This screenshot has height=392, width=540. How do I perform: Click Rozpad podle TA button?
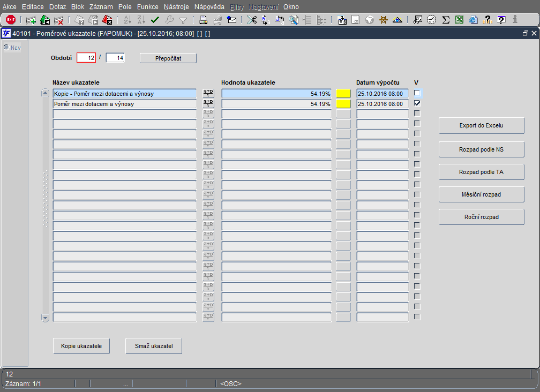[x=481, y=172]
